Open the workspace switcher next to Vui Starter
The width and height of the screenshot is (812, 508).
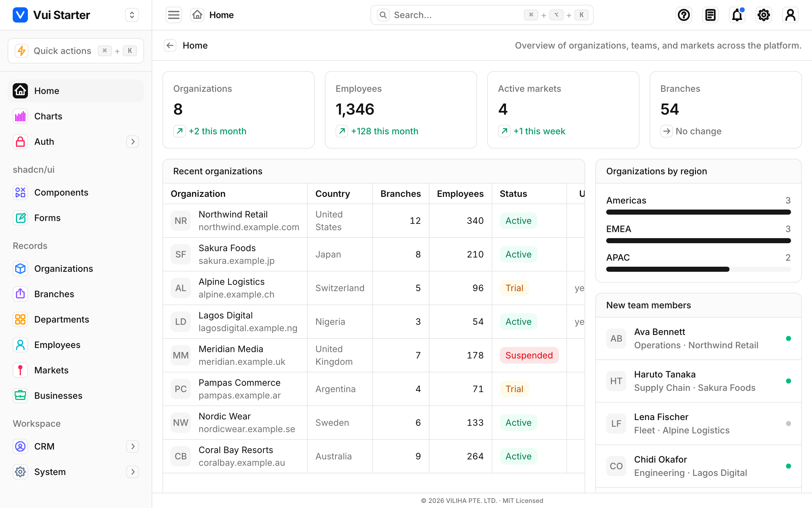(132, 15)
